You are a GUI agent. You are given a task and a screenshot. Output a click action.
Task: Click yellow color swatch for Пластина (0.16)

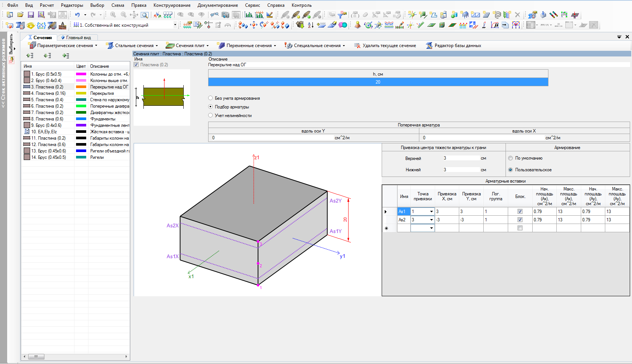pyautogui.click(x=81, y=93)
